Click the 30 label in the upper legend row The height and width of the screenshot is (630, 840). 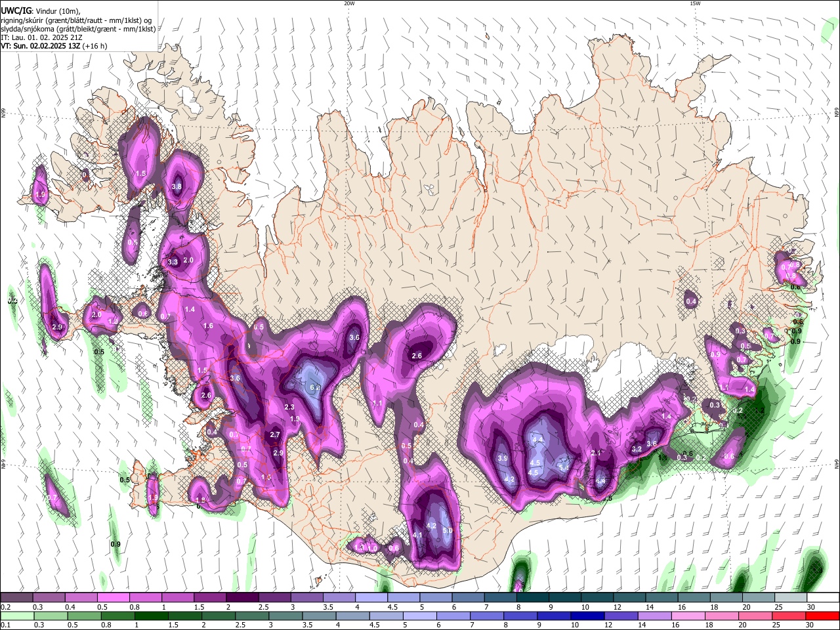coord(810,607)
